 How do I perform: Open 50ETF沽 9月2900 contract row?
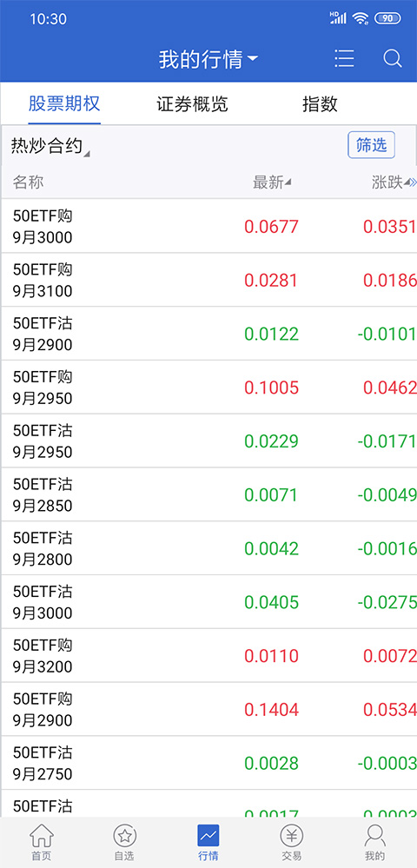[x=208, y=334]
